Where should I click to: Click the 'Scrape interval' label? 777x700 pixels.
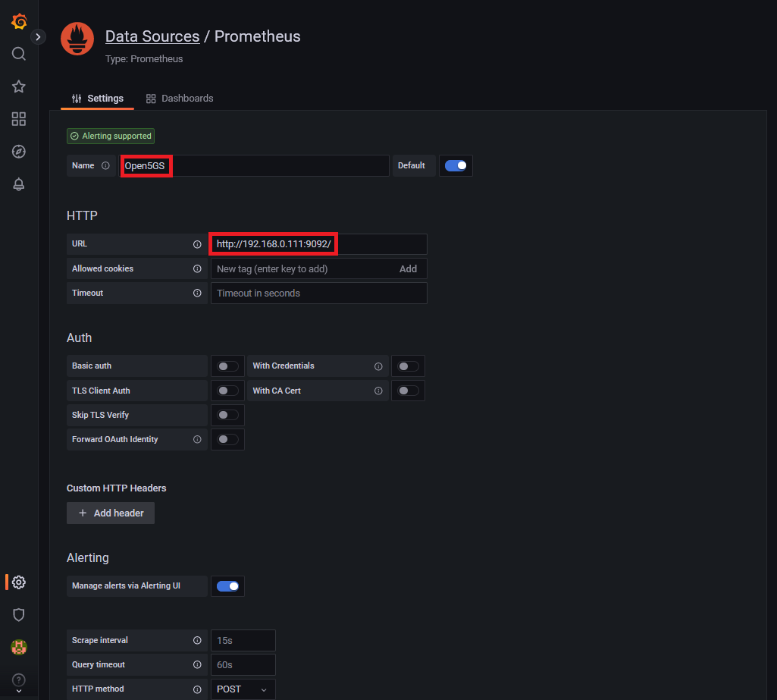(99, 641)
